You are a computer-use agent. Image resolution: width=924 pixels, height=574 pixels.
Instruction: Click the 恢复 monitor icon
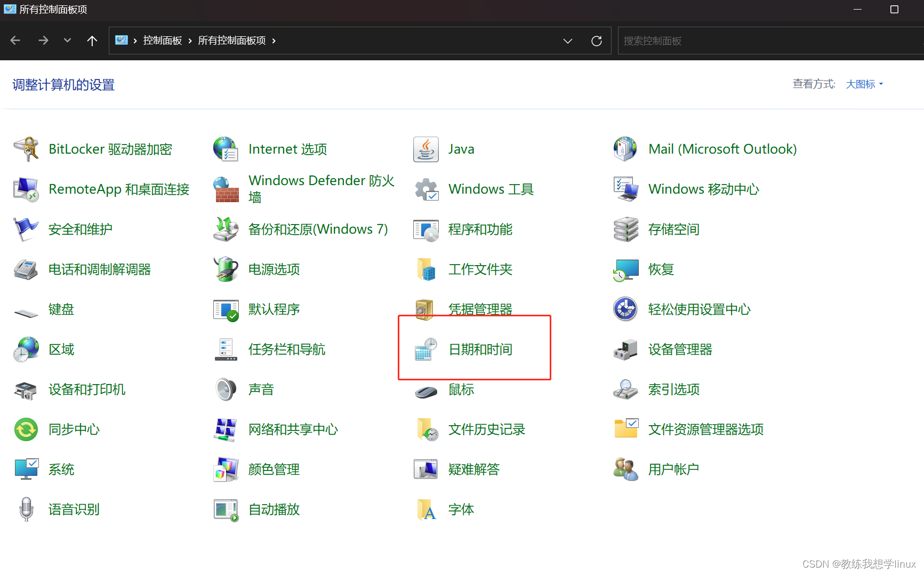click(626, 269)
